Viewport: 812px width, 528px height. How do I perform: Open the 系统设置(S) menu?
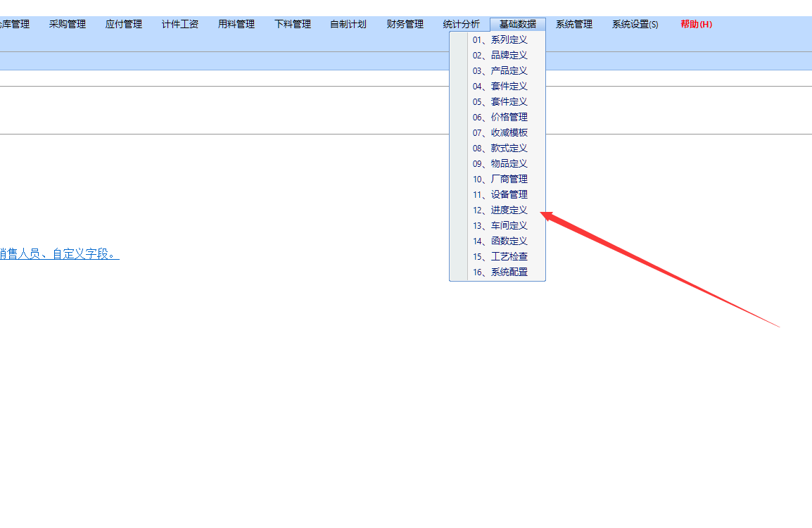coord(635,24)
